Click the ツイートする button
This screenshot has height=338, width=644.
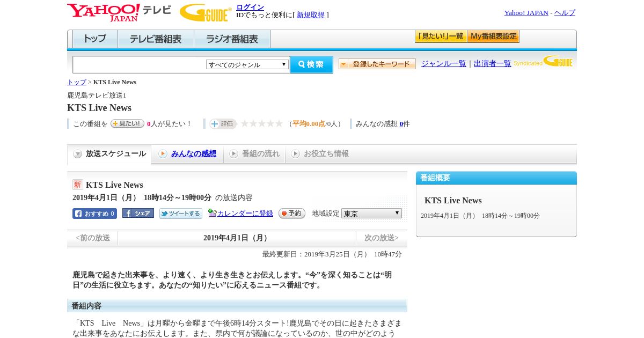tap(181, 214)
